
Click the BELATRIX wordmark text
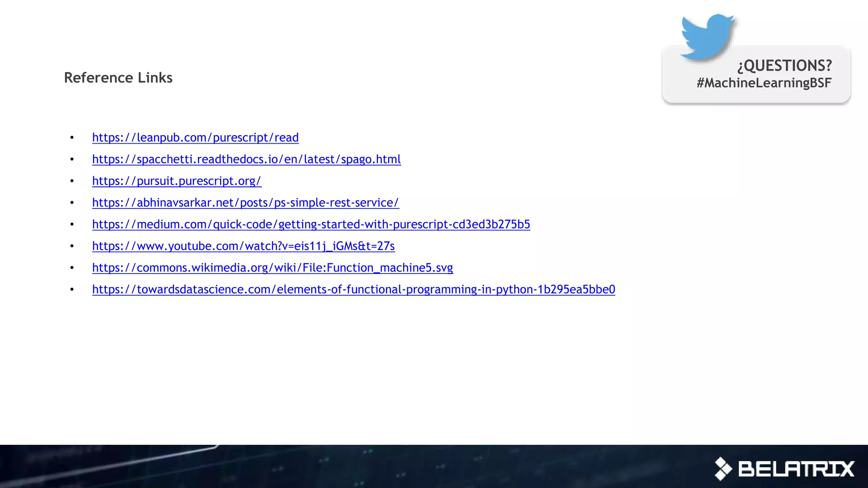pyautogui.click(x=796, y=469)
